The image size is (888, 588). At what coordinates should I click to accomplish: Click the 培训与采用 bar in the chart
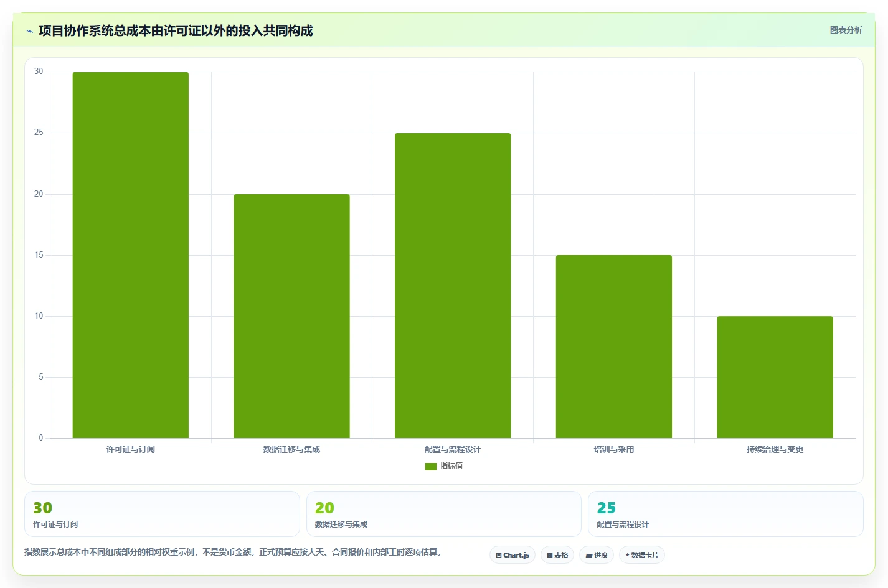click(614, 347)
